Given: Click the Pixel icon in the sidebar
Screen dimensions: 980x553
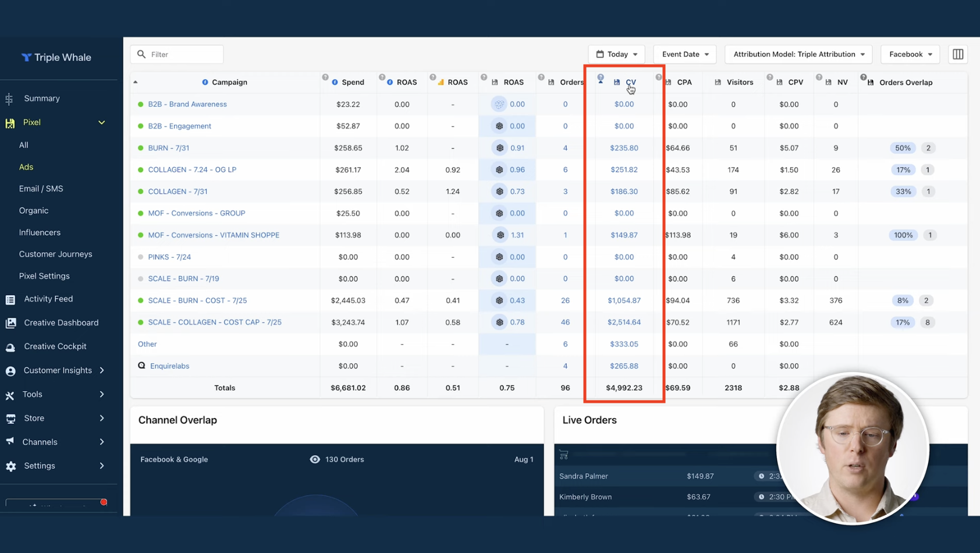Looking at the screenshot, I should pos(10,122).
